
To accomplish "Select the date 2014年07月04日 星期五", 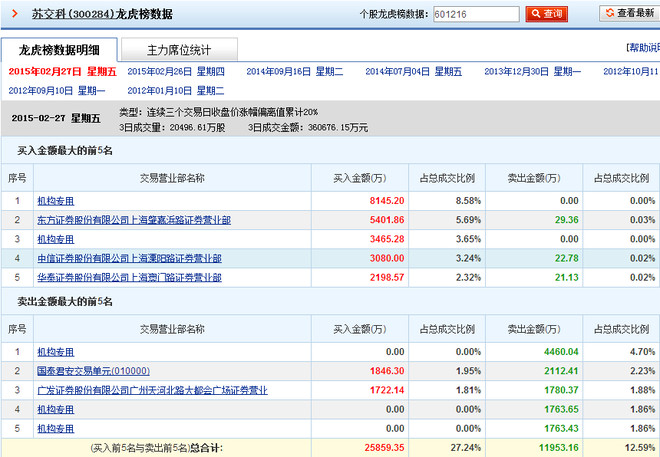I will click(x=413, y=72).
